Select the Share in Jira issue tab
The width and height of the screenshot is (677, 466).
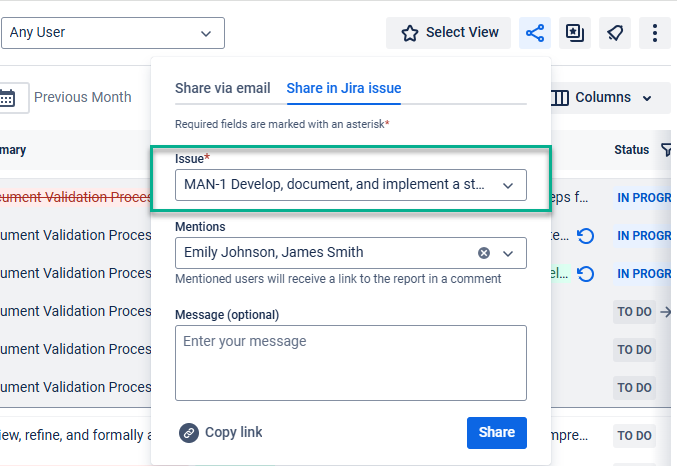click(x=343, y=88)
